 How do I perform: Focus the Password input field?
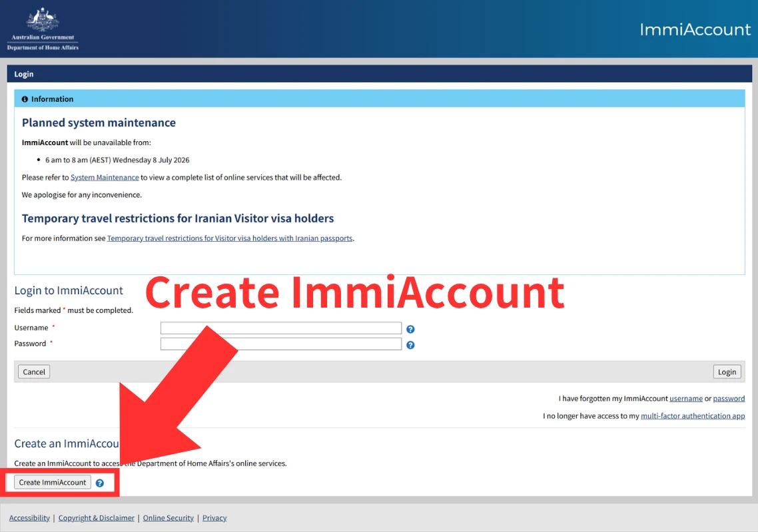pos(281,344)
